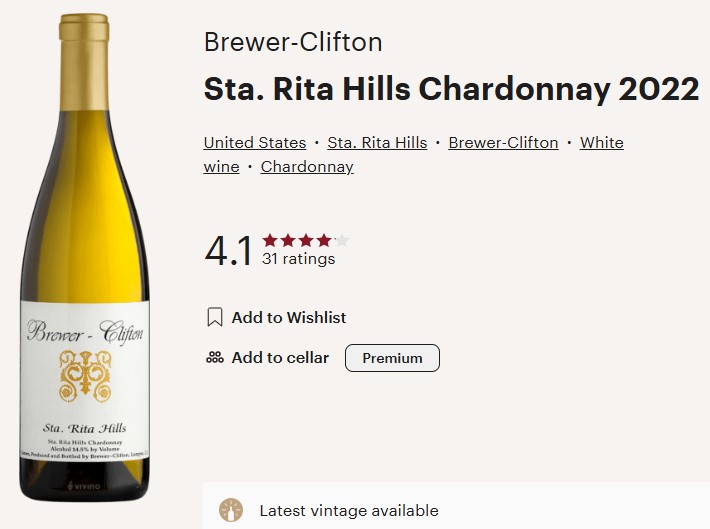View the 31 ratings

pyautogui.click(x=298, y=259)
